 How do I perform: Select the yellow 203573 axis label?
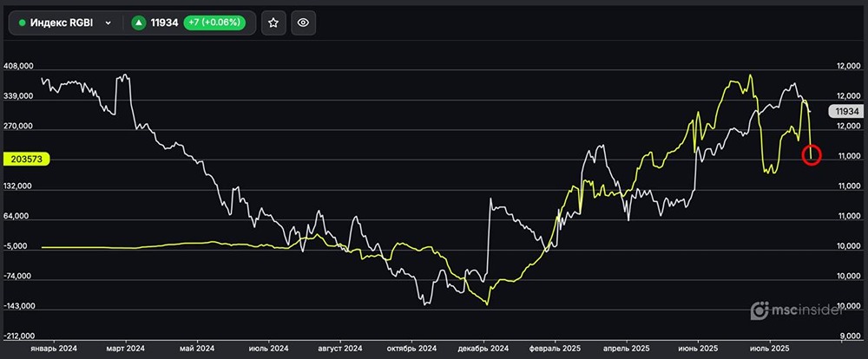tap(28, 159)
